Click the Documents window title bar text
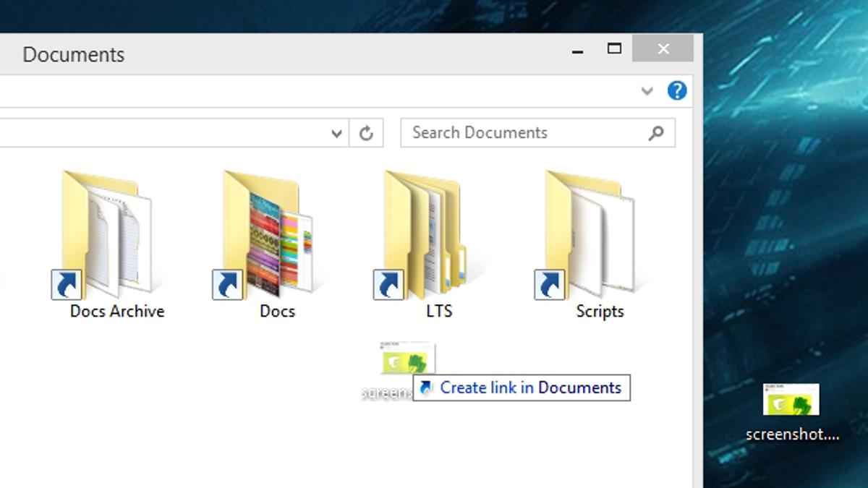The image size is (868, 488). coord(74,55)
